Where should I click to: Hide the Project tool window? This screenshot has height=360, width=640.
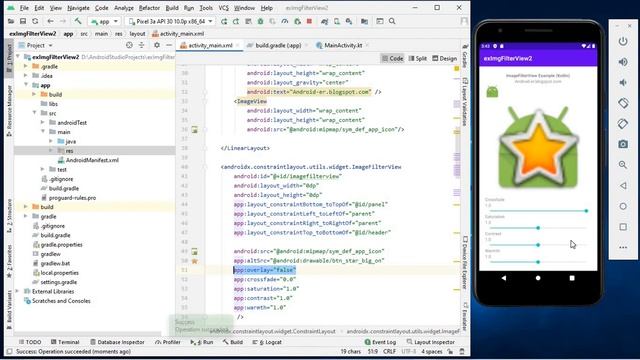click(x=169, y=45)
